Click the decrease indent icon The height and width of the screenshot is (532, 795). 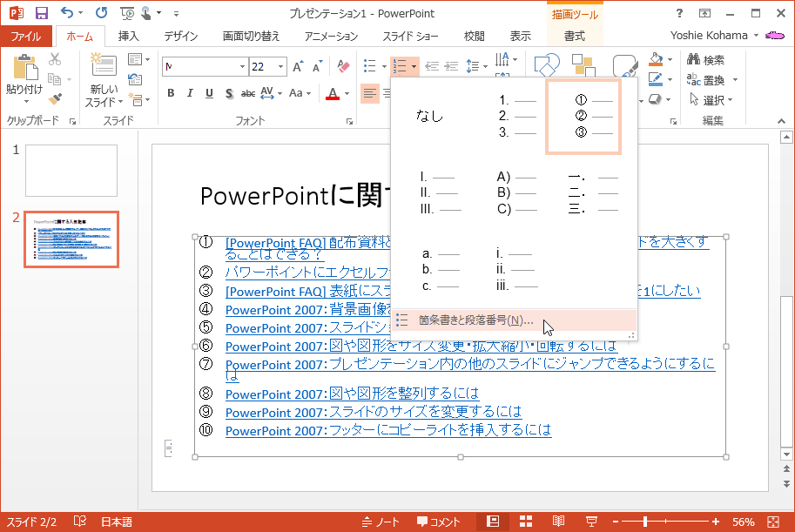(x=432, y=66)
